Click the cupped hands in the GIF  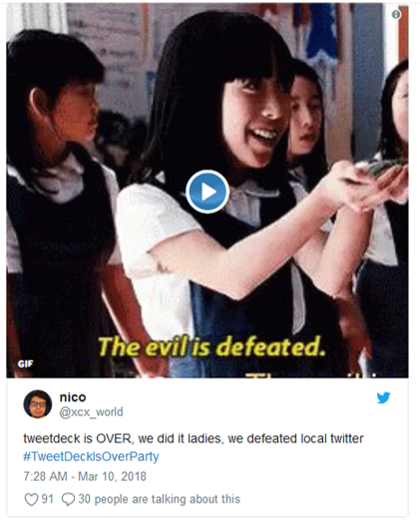coord(363,184)
